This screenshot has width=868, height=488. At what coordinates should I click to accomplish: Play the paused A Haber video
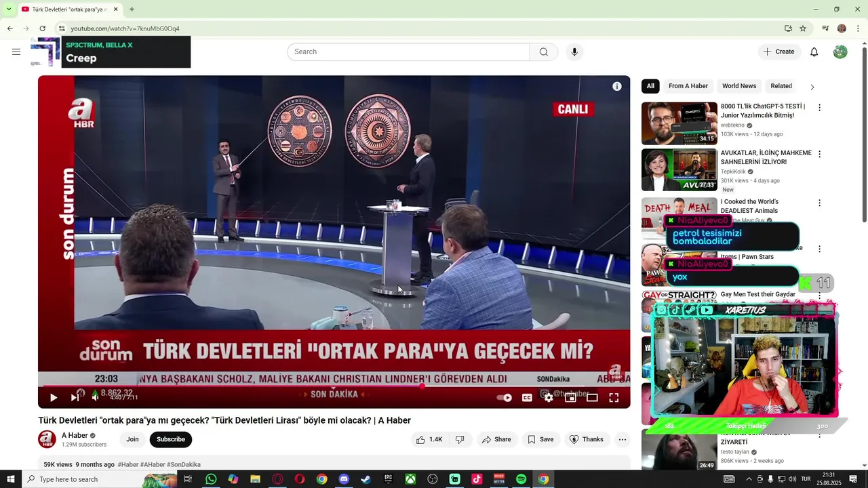click(x=54, y=398)
